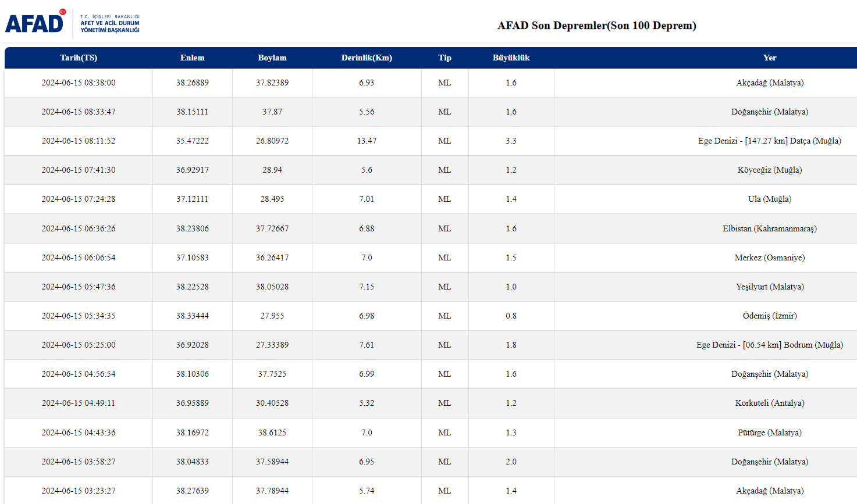Click the latitude value 36.92917

pyautogui.click(x=193, y=170)
